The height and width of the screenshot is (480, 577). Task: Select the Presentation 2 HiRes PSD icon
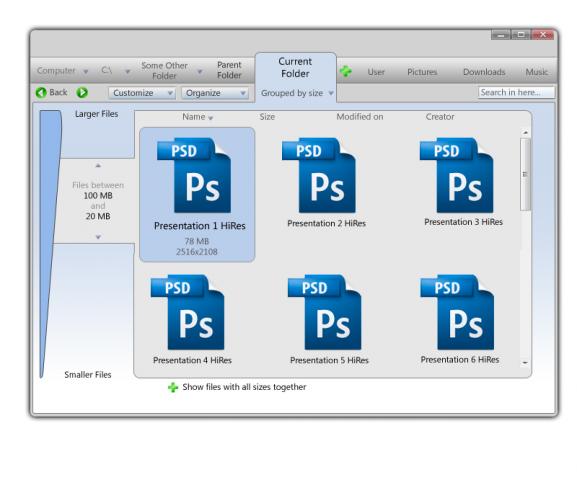(x=319, y=175)
